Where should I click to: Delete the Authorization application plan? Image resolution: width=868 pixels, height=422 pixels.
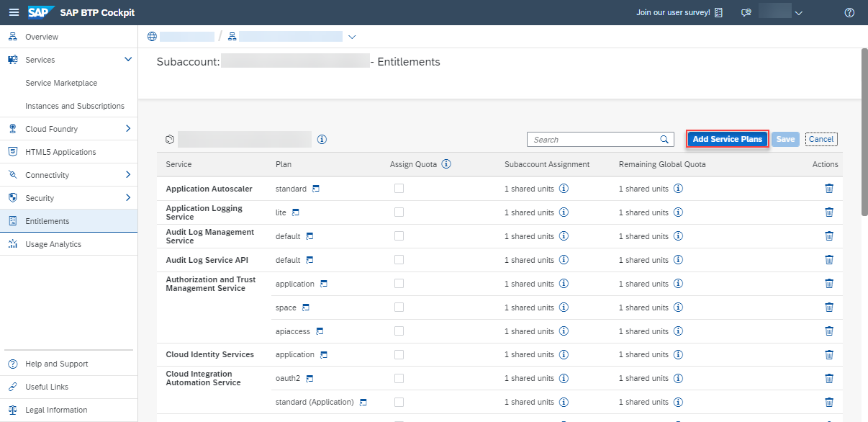tap(829, 284)
